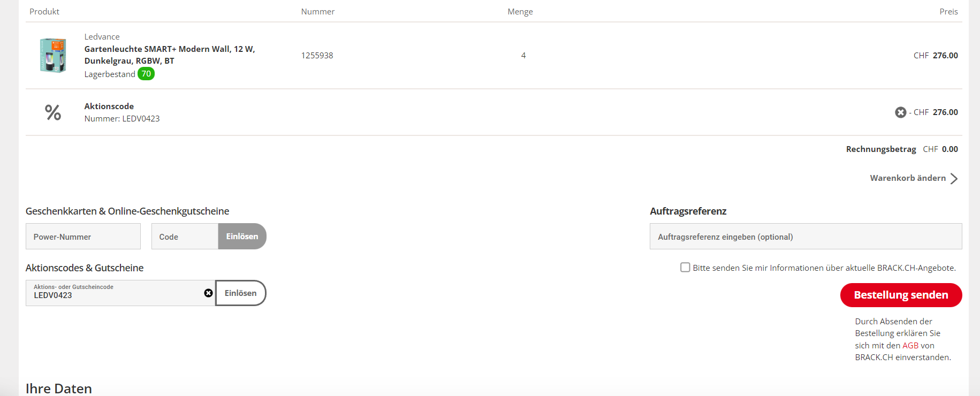Image resolution: width=980 pixels, height=396 pixels.
Task: Click the Preis column header
Action: point(948,12)
